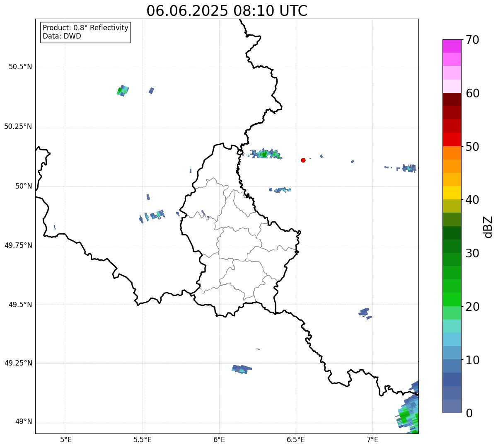Viewport: 498px width, 448px height.
Task: Click the colorbar 20 tick label
Action: 472,307
